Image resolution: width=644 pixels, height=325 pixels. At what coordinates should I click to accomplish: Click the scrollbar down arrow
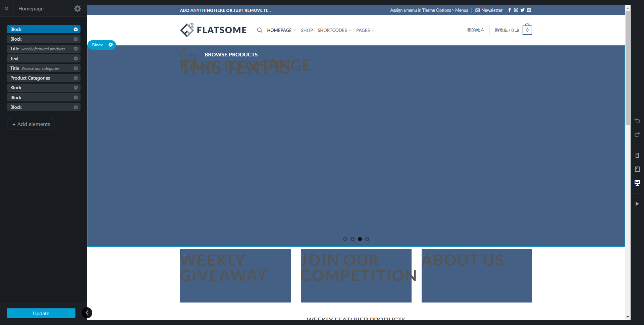coord(628,317)
